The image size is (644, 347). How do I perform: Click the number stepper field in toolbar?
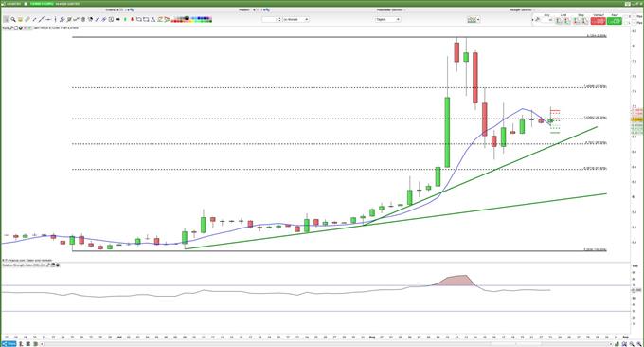click(x=272, y=19)
